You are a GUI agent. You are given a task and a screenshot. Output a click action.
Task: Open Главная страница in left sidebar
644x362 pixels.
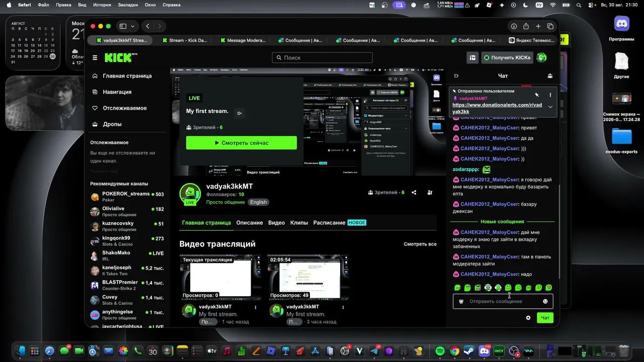click(127, 76)
